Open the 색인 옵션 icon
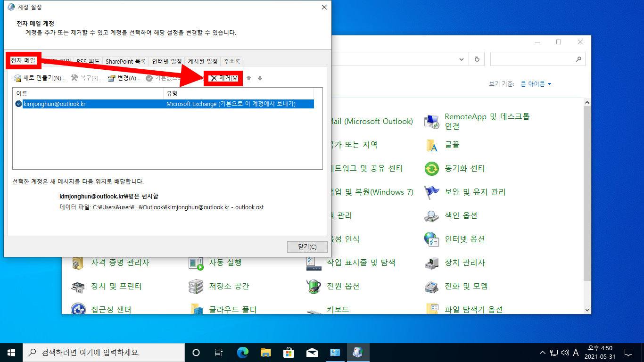Viewport: 644px width, 362px height. (432, 216)
